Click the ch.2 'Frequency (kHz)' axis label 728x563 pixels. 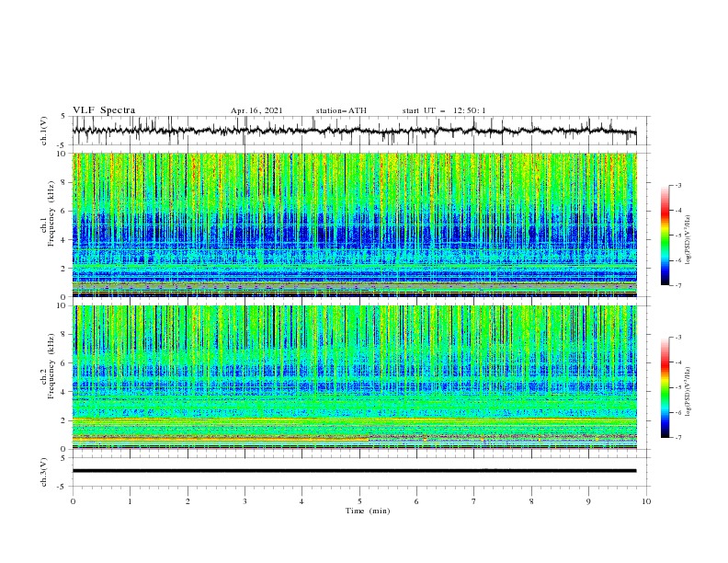coord(51,366)
